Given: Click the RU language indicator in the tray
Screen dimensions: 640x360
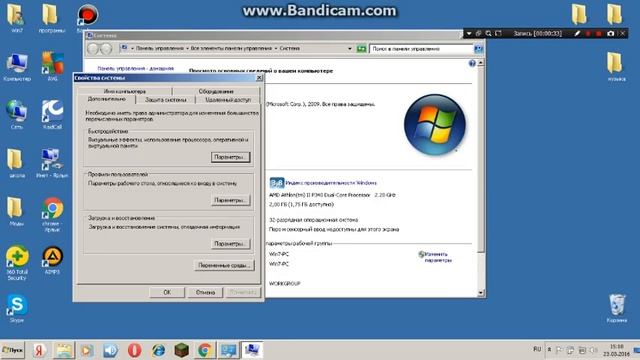Looking at the screenshot, I should click(x=537, y=349).
